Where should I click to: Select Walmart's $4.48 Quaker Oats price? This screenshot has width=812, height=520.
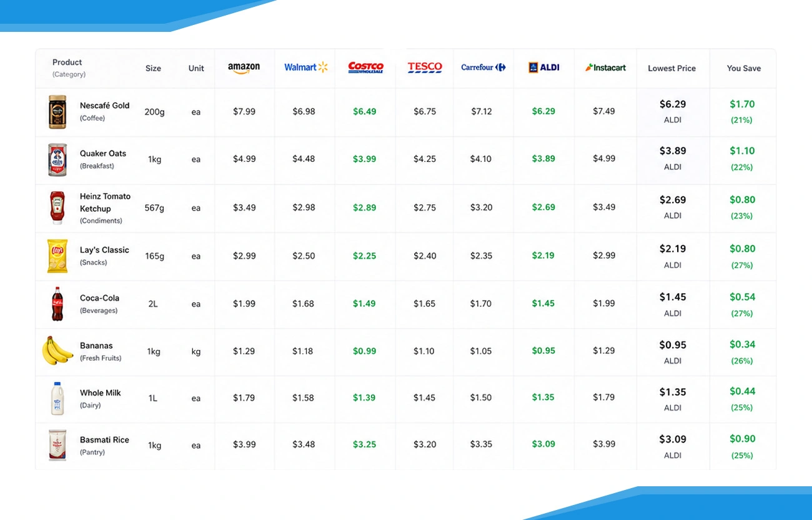(x=304, y=159)
